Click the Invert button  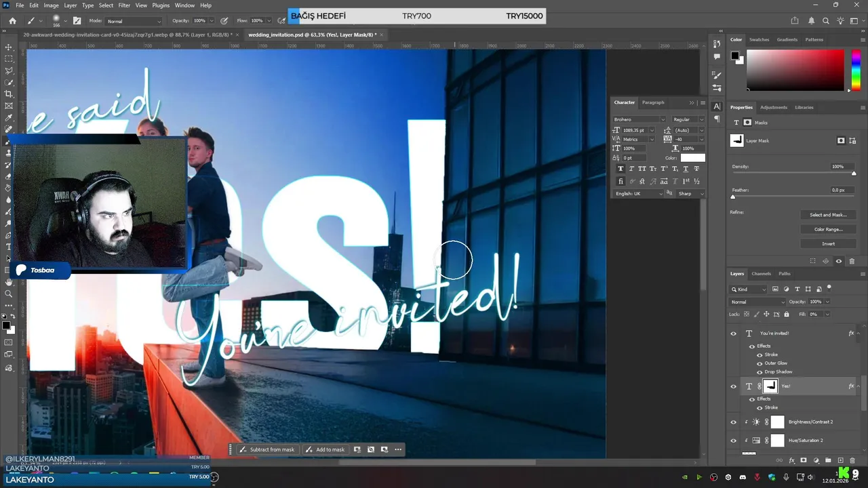click(828, 244)
